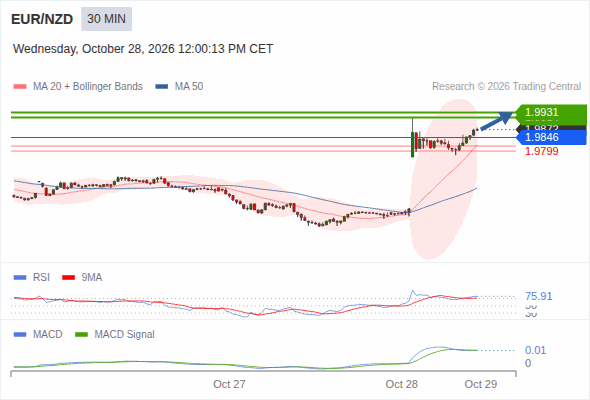This screenshot has width=590, height=400.
Task: Select the date and time text line
Action: click(x=143, y=49)
